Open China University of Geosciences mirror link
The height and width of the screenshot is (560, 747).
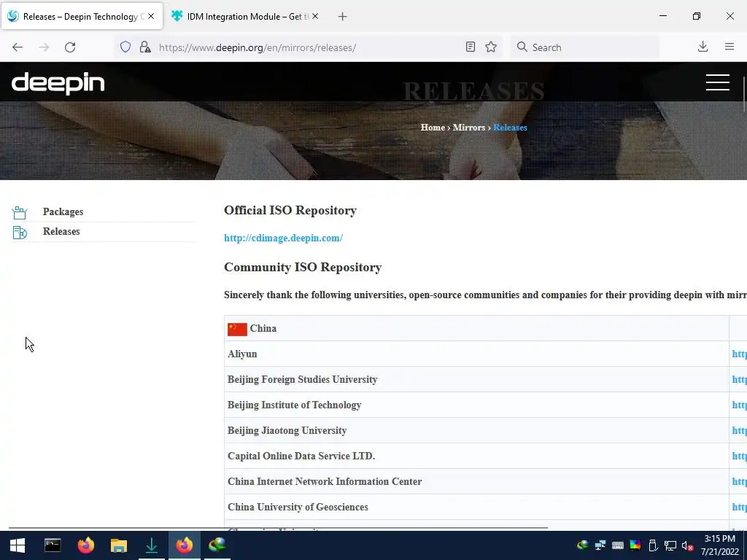click(x=740, y=507)
